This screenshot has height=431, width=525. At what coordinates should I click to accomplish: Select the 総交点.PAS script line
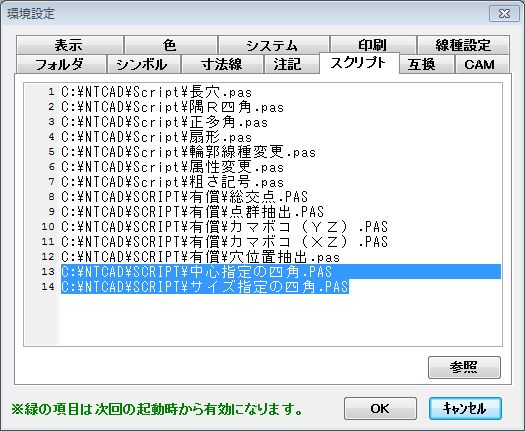tap(184, 197)
